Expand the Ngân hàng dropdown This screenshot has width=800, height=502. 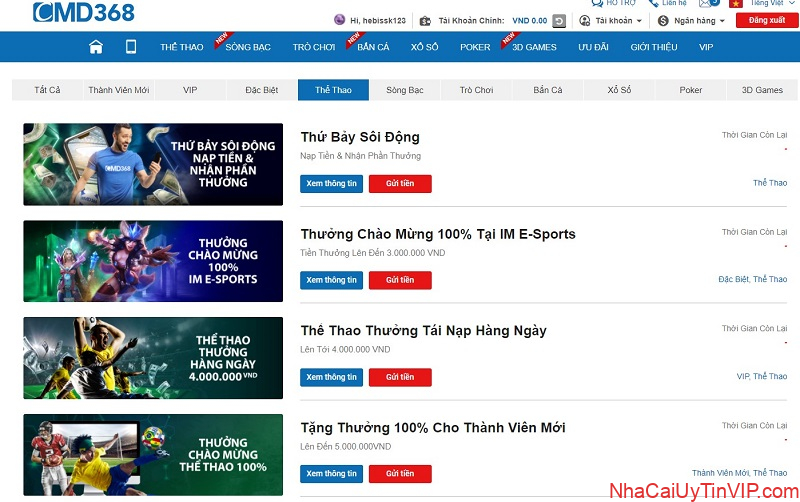pos(699,20)
